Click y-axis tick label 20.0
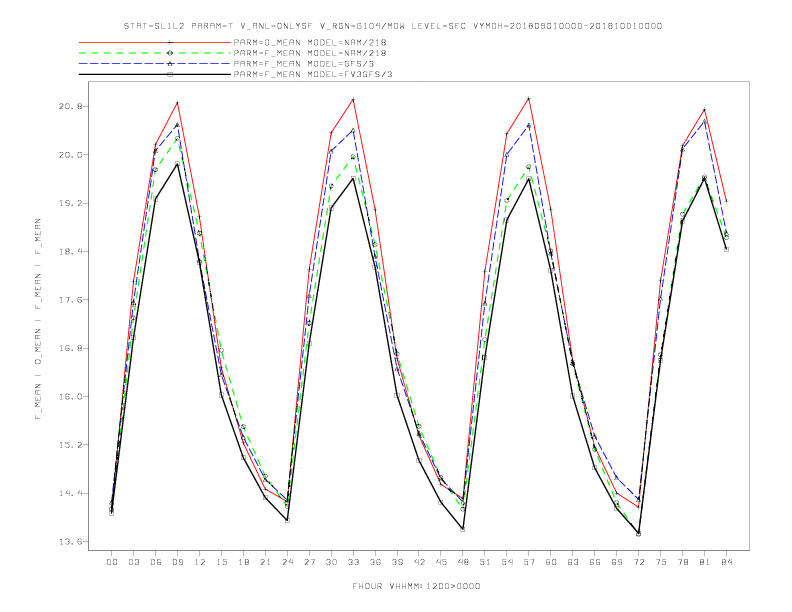 (70, 155)
